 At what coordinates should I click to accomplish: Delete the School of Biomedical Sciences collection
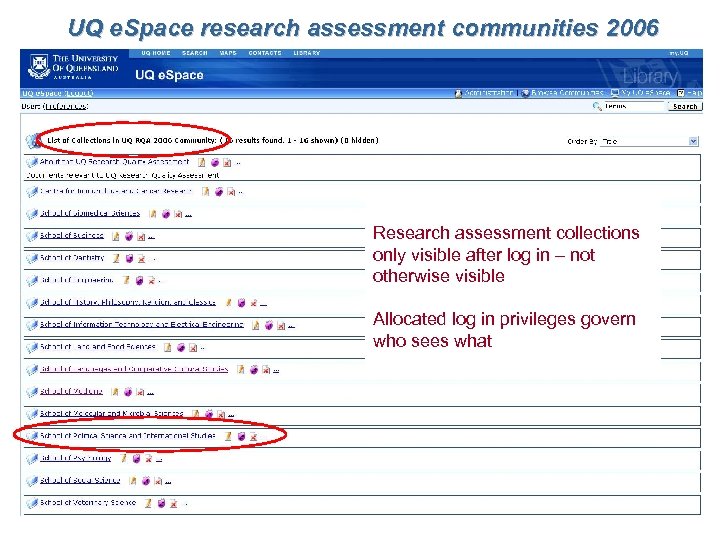(x=178, y=214)
